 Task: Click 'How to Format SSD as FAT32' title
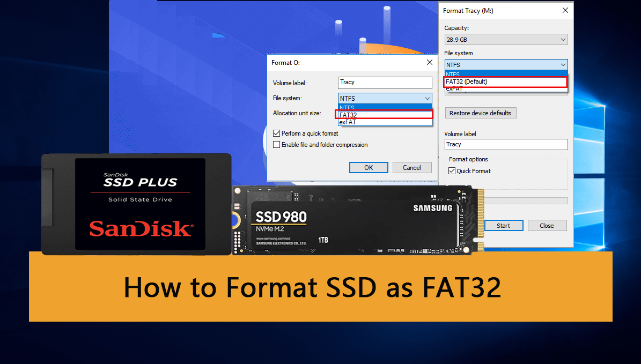[x=312, y=287]
